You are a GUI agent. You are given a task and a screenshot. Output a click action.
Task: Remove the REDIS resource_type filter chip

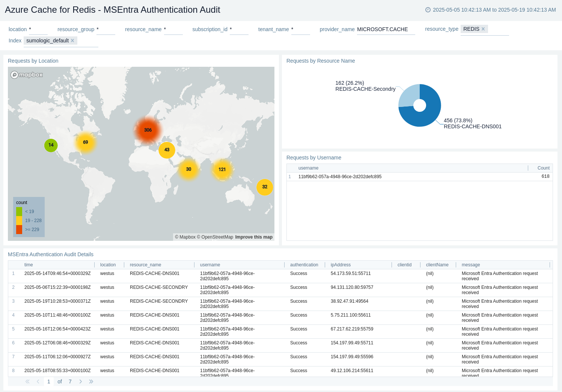[483, 29]
